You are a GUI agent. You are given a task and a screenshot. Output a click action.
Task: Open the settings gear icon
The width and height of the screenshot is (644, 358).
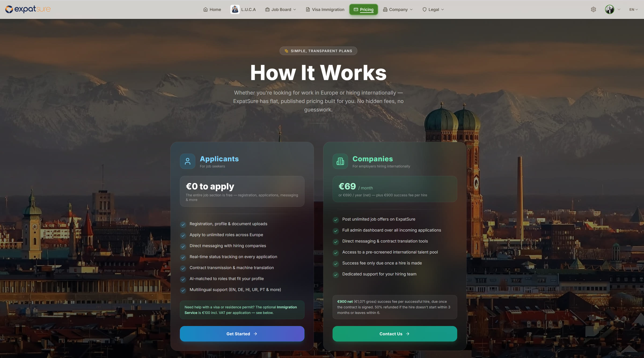click(593, 9)
